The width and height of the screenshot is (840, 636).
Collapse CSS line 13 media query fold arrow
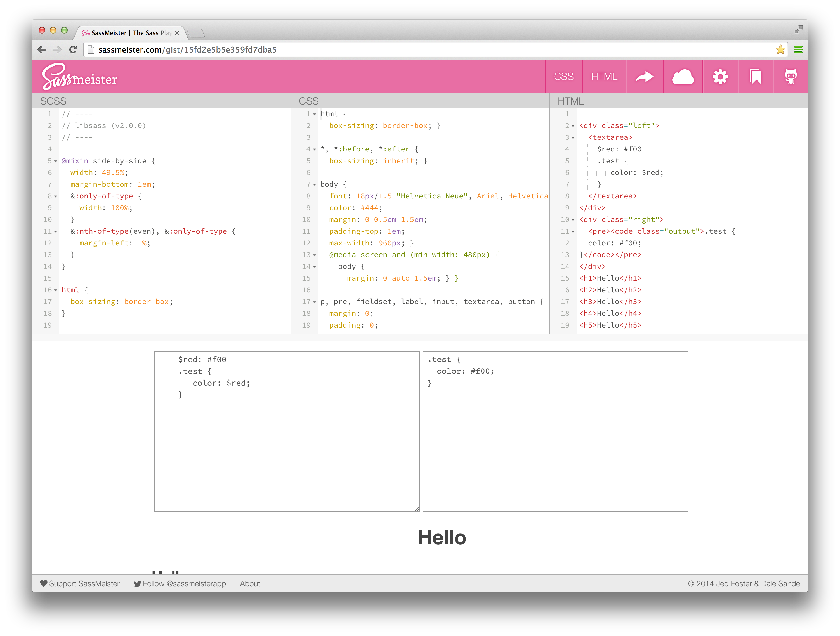tap(314, 255)
